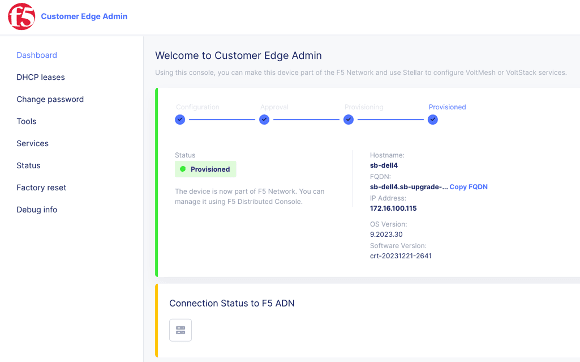Select the truncated FQDN sb-dell4.sb-upgrade value

pos(409,187)
